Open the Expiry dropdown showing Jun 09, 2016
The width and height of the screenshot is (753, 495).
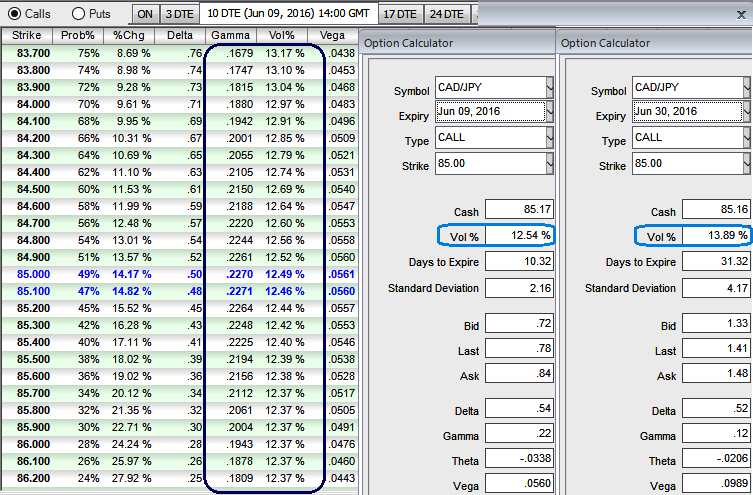click(x=550, y=111)
